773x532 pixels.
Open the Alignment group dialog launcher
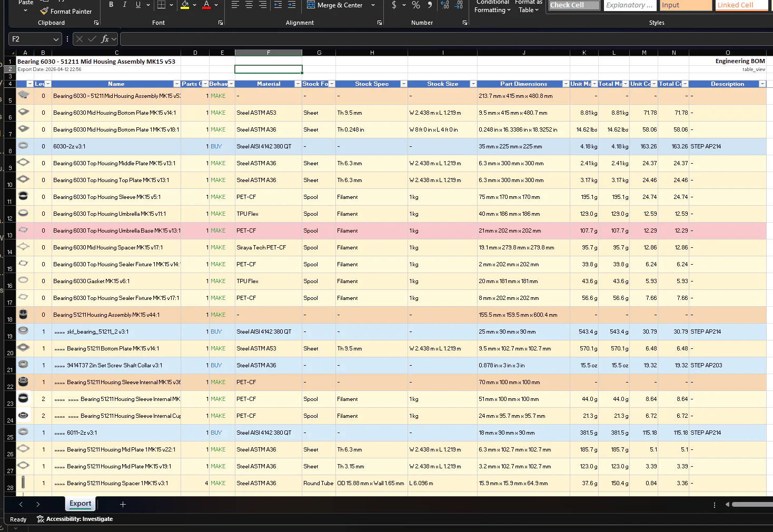tap(380, 23)
